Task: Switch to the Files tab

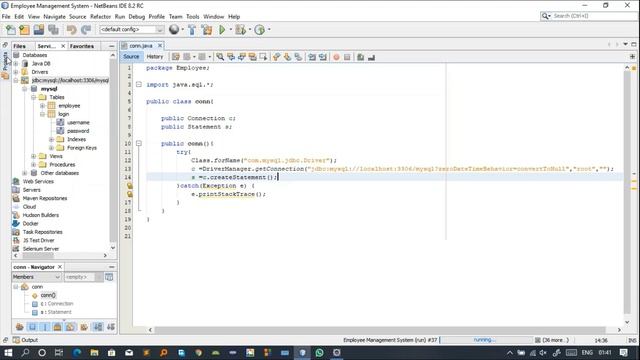Action: click(20, 46)
